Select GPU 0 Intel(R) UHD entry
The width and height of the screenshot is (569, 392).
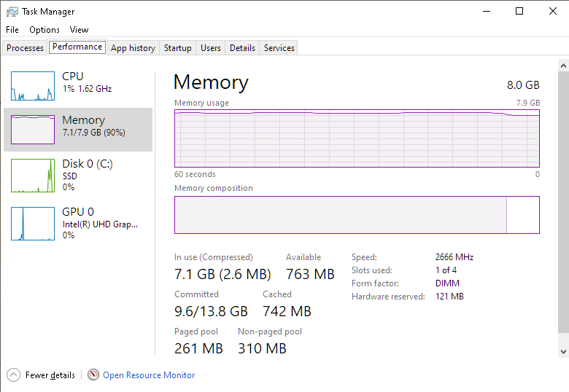pyautogui.click(x=78, y=224)
